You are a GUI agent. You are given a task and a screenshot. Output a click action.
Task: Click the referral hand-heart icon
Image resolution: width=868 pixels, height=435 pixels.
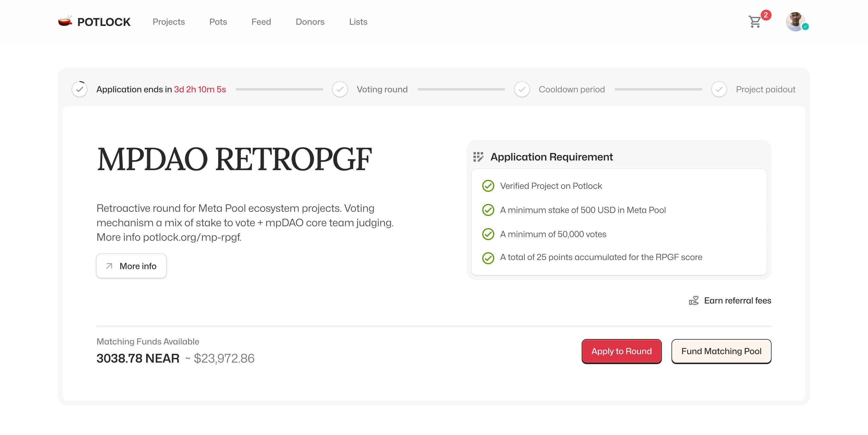point(694,300)
